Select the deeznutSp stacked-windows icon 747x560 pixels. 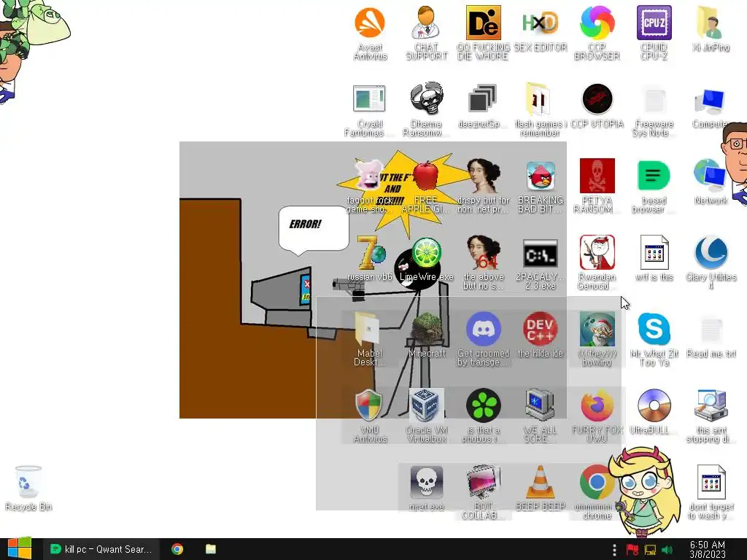pos(482,106)
